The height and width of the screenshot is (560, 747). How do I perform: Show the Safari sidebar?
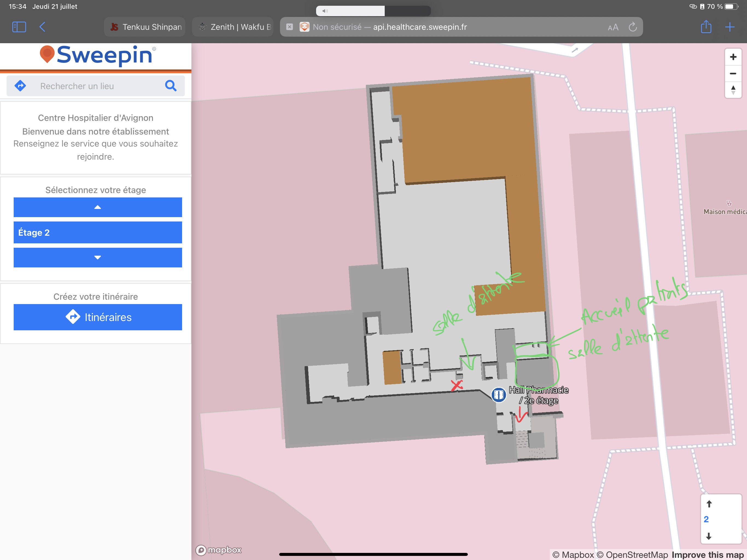(x=19, y=27)
